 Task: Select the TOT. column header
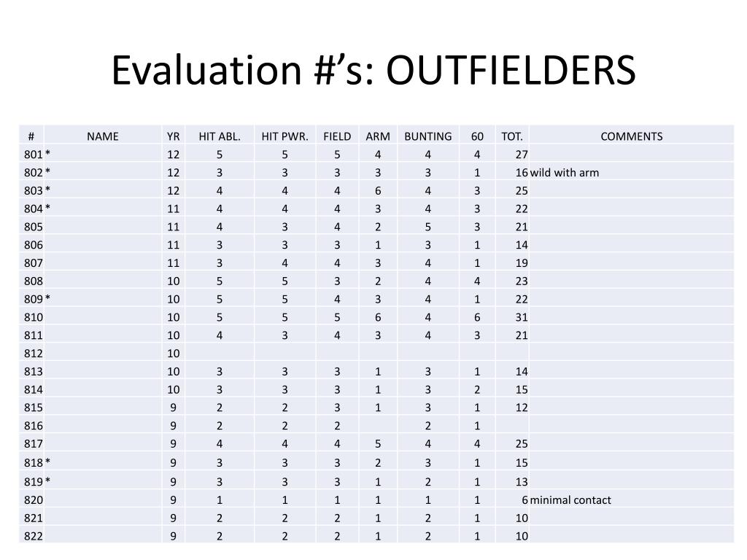coord(512,136)
